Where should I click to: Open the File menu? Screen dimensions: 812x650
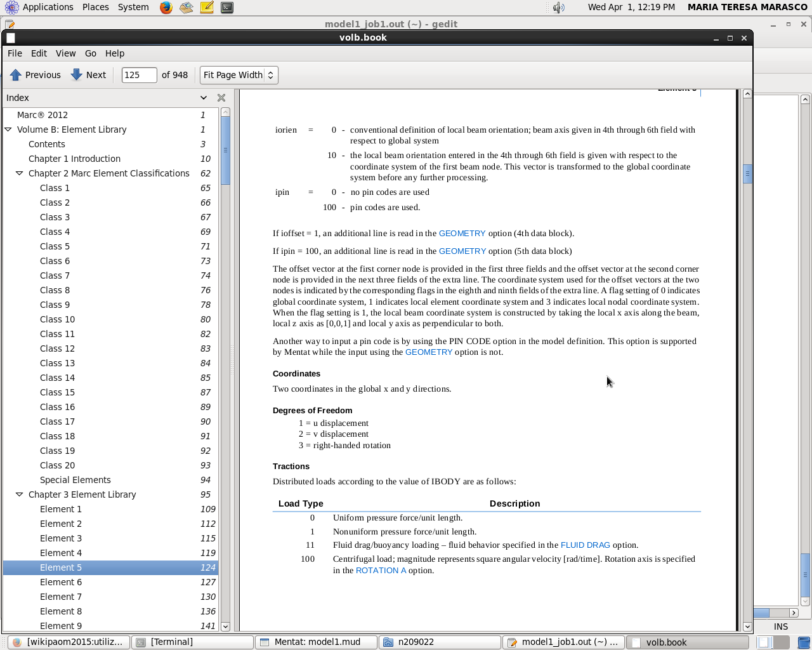coord(15,53)
